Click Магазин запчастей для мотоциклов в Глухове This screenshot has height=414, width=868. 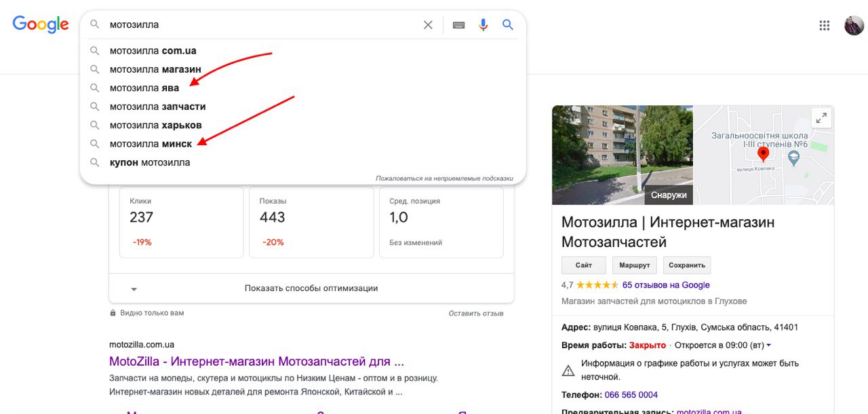tap(654, 301)
